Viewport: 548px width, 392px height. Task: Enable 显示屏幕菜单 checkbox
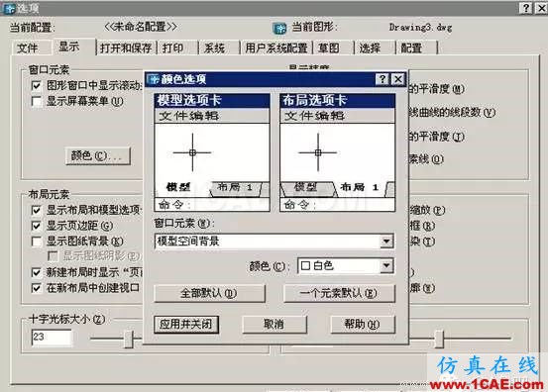37,102
